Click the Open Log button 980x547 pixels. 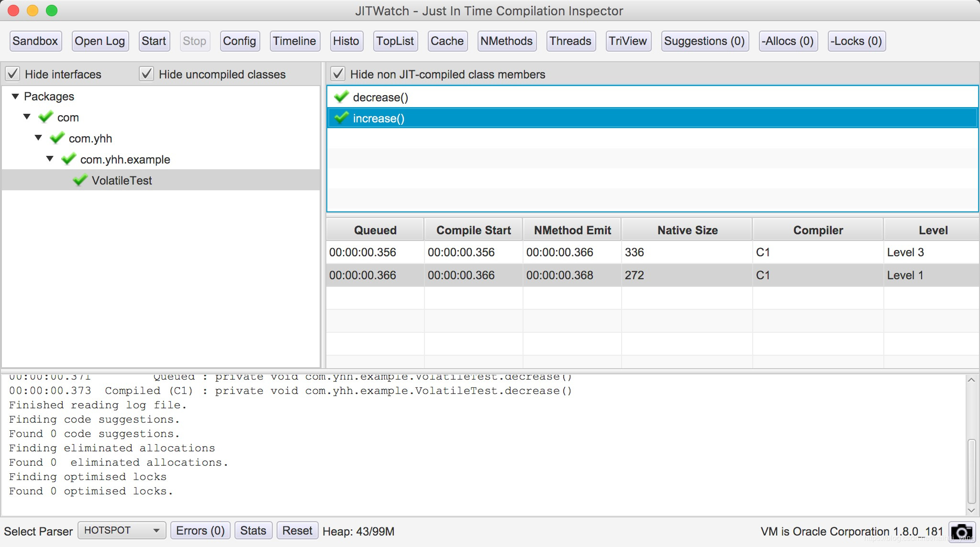pos(100,41)
